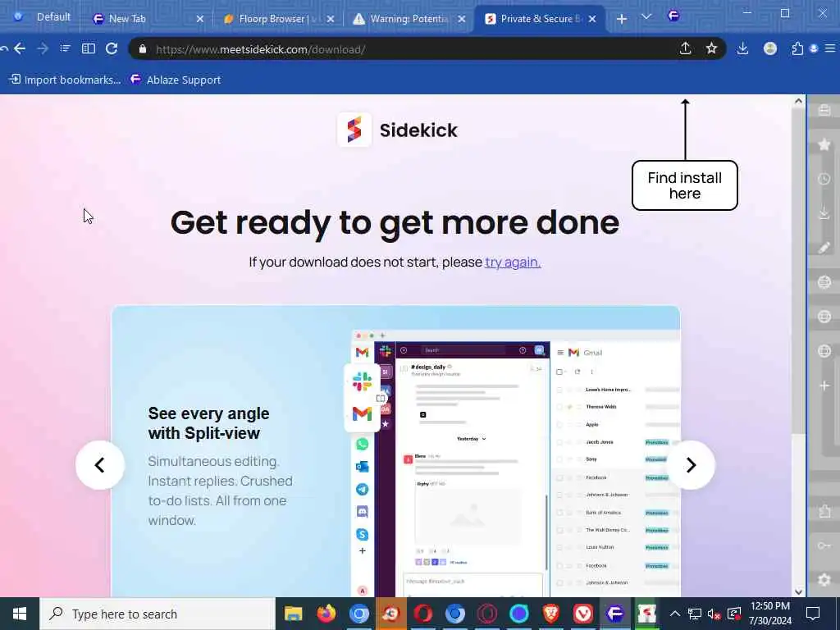The image size is (840, 630).
Task: Add a new web panel with plus in sidebar
Action: pos(824,386)
